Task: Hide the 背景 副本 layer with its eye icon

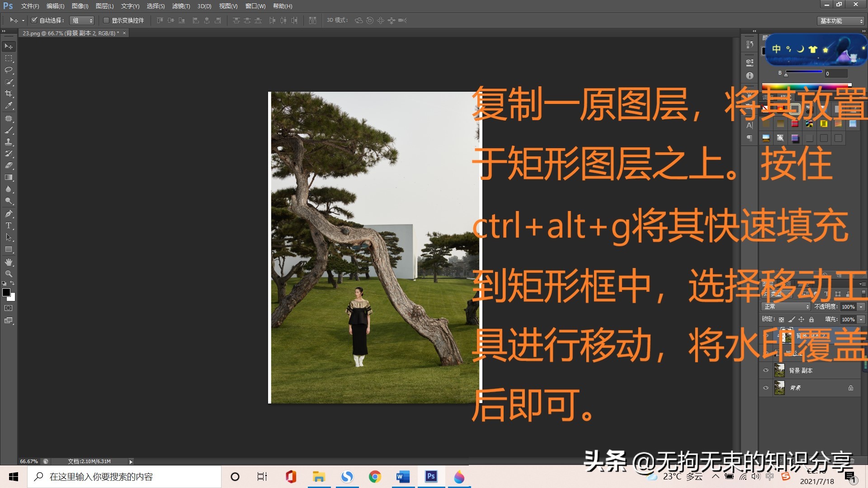Action: (x=766, y=370)
